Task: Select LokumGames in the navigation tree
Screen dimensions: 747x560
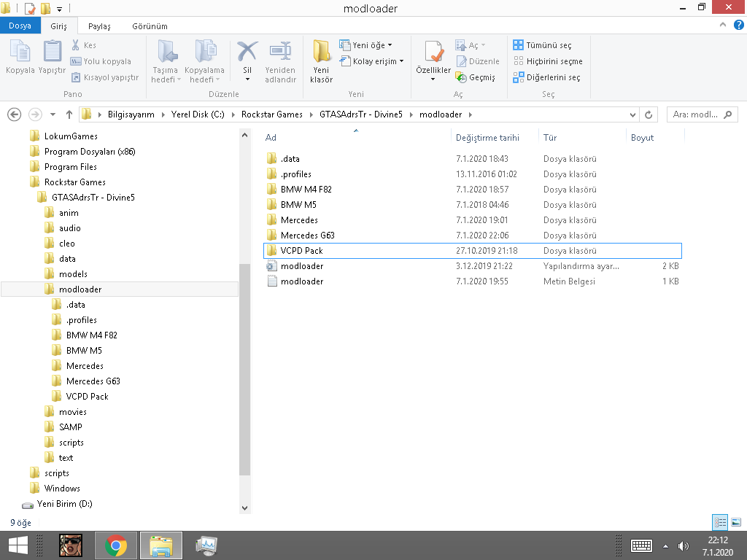Action: (x=71, y=136)
